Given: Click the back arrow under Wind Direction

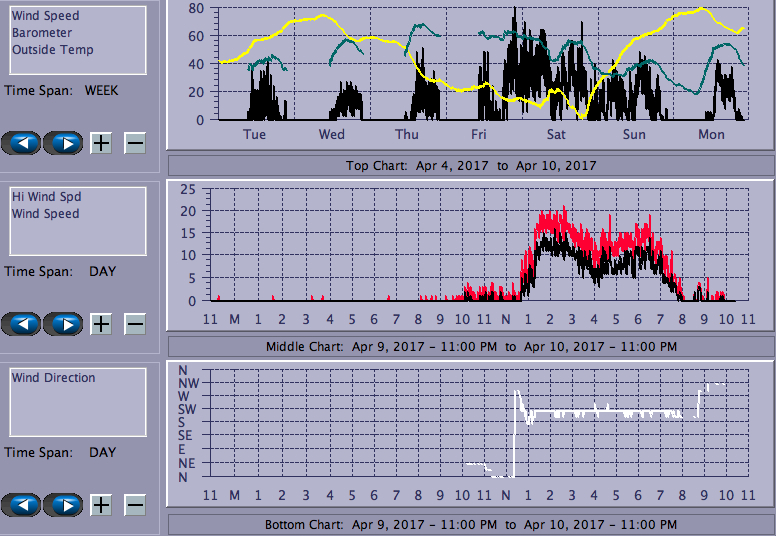Looking at the screenshot, I should coord(22,504).
